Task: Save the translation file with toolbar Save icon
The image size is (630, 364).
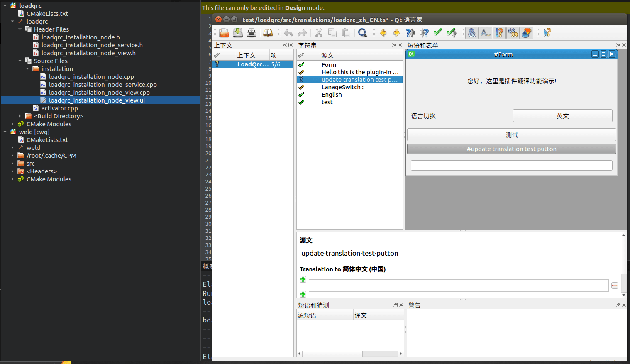Action: [x=238, y=33]
